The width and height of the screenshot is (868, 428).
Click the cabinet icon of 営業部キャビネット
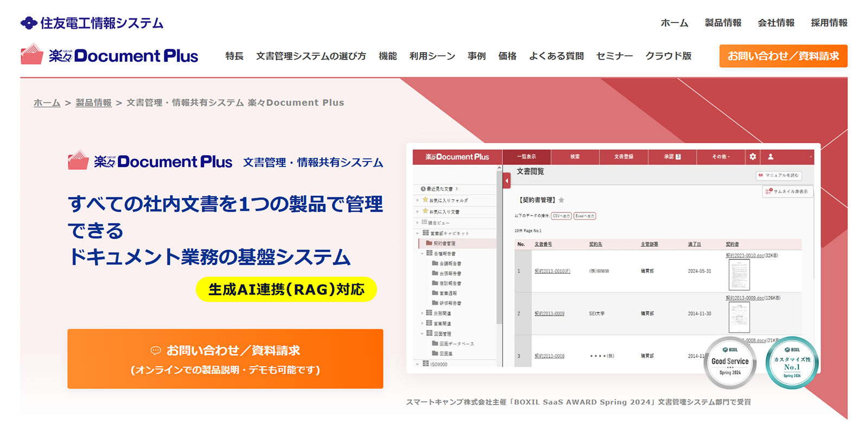(426, 233)
